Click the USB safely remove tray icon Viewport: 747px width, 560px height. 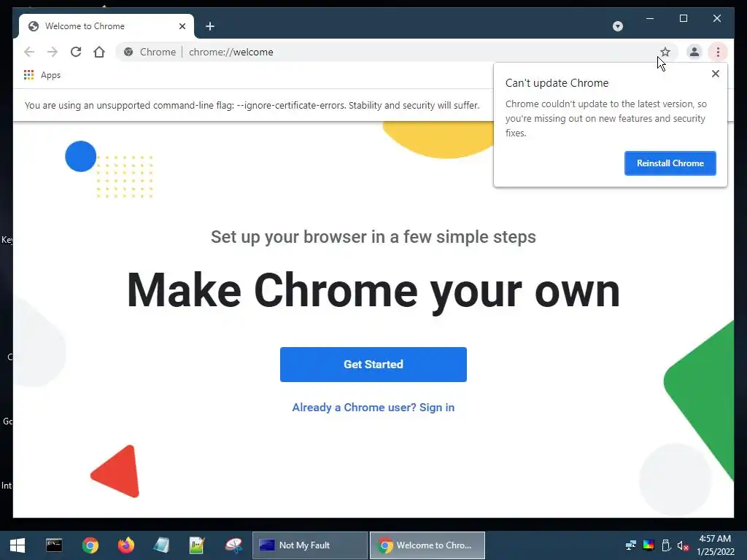tap(666, 545)
